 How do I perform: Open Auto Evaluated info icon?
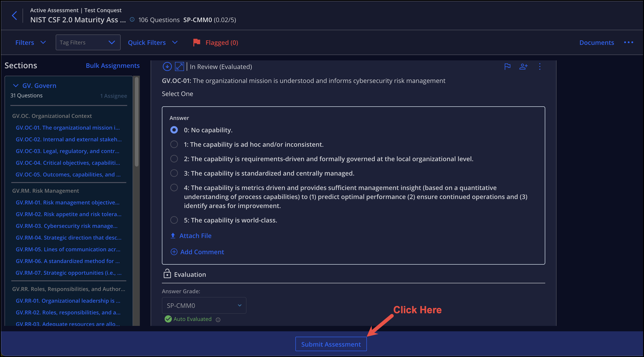(218, 320)
